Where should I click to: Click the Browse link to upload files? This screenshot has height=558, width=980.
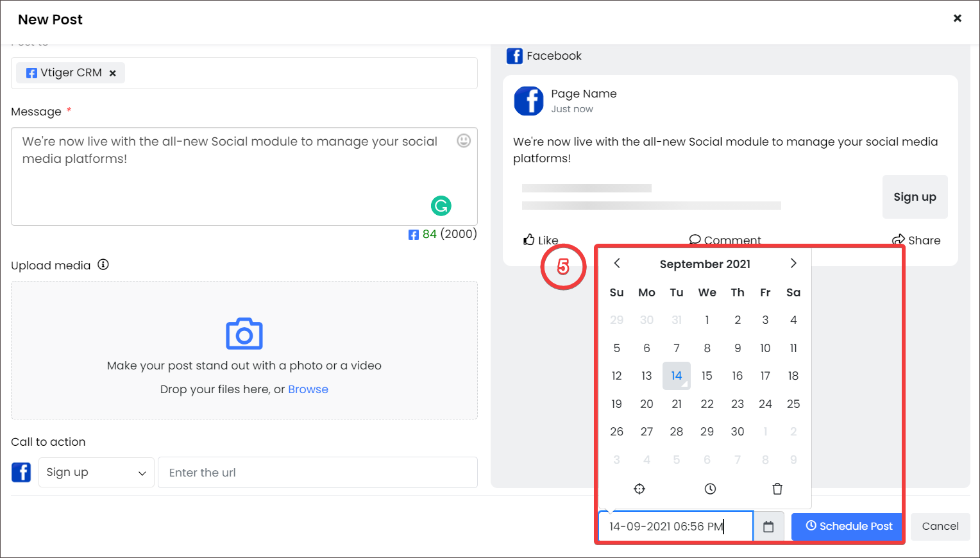coord(308,389)
